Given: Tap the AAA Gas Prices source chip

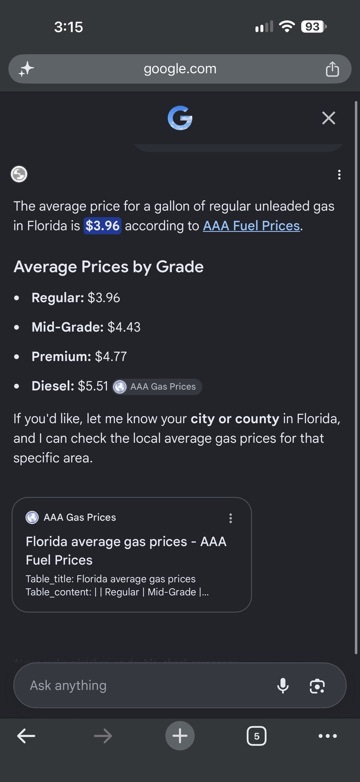Looking at the screenshot, I should click(x=157, y=387).
